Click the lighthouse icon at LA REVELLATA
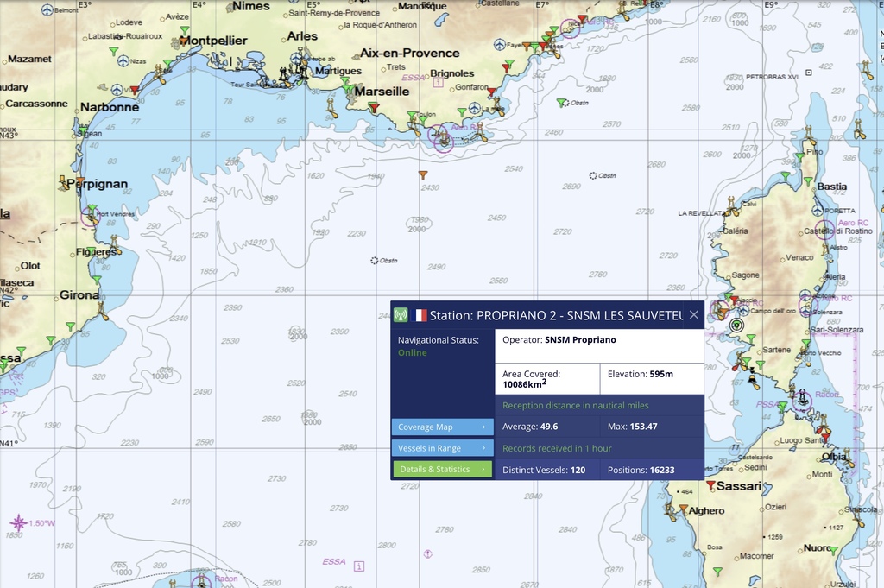This screenshot has height=588, width=884. [732, 207]
